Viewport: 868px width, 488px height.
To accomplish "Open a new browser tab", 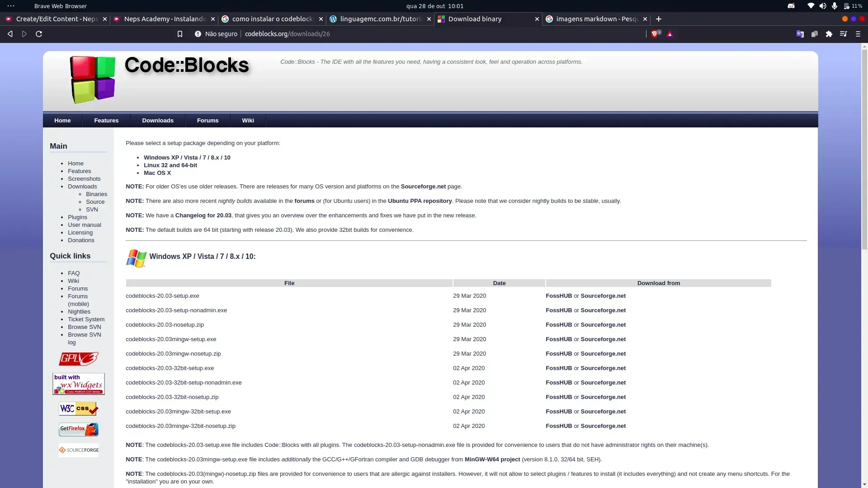I will click(659, 19).
